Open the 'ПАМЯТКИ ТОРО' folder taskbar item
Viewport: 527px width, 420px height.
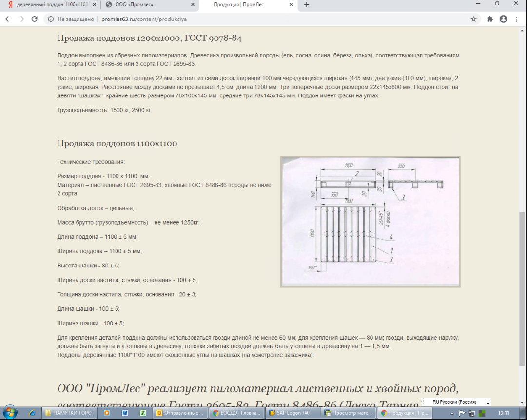[x=70, y=413]
